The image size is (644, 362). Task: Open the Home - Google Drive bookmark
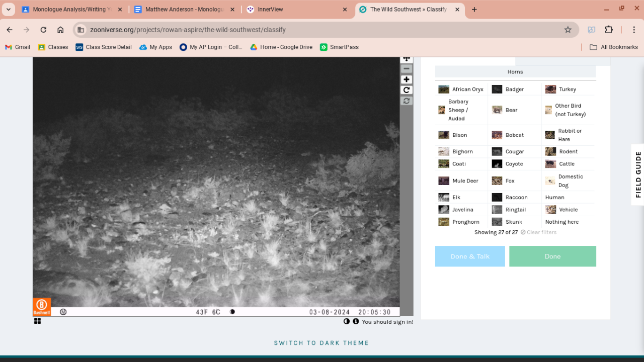point(281,47)
